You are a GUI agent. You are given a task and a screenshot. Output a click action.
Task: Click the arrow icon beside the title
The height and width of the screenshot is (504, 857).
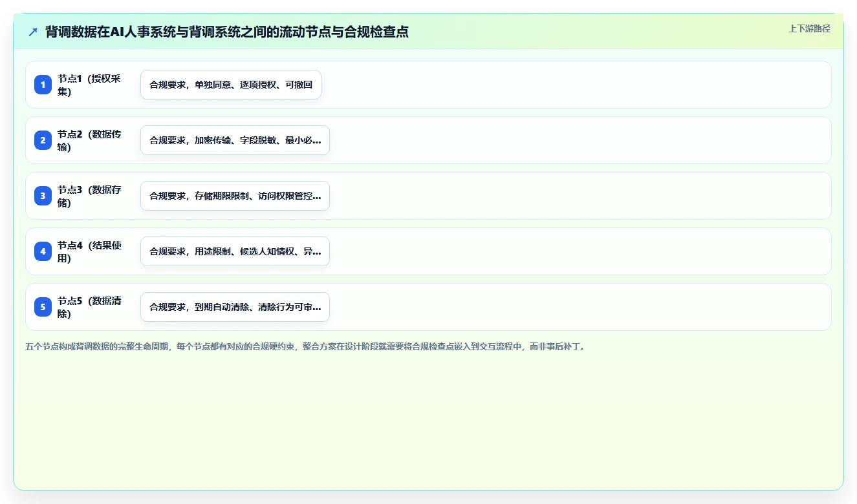[x=33, y=32]
